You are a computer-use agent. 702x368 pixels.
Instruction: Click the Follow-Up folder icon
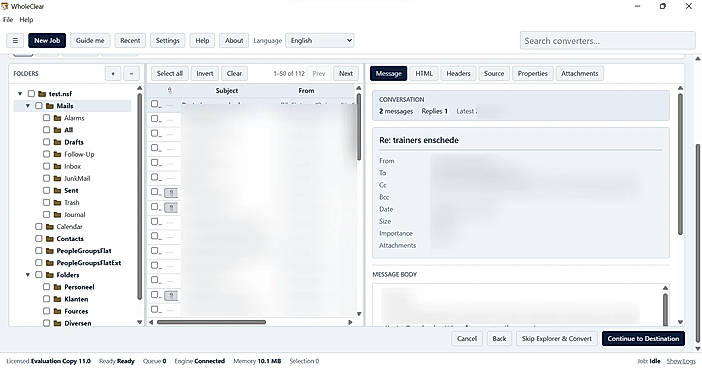(x=57, y=154)
